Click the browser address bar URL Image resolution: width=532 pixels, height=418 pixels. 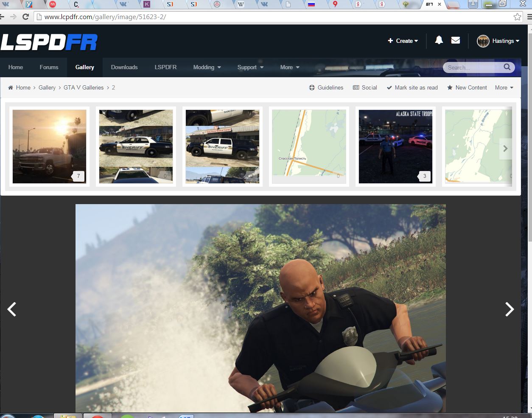pos(105,17)
